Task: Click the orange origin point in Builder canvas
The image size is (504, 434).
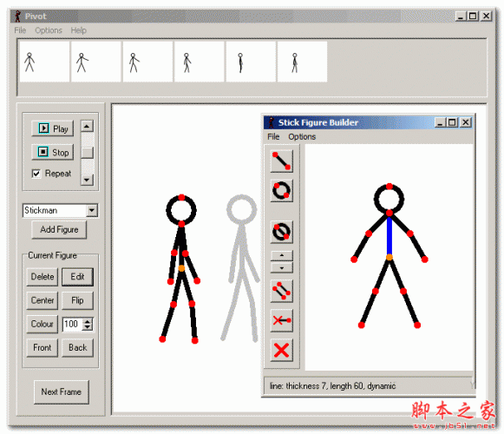Action: pyautogui.click(x=389, y=257)
